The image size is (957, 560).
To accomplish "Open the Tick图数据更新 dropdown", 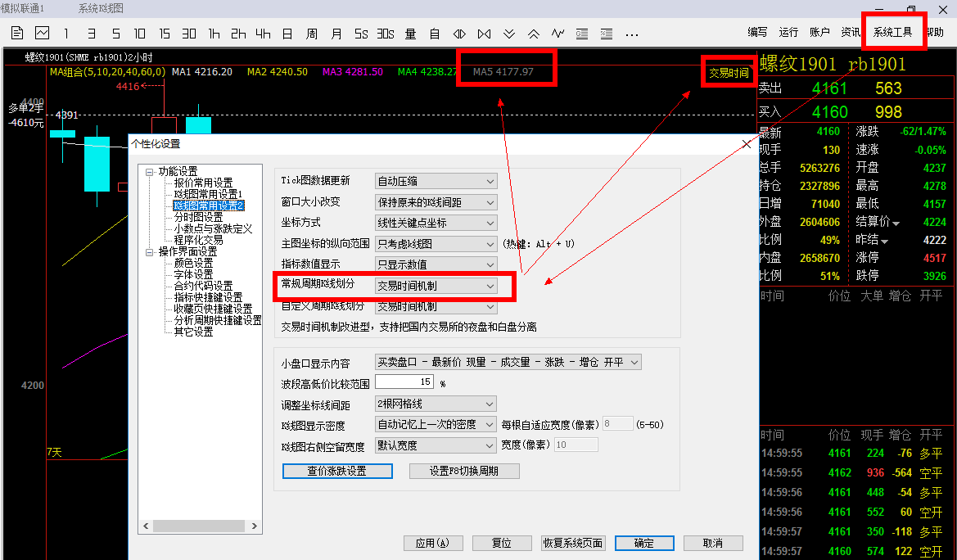I will [x=436, y=182].
